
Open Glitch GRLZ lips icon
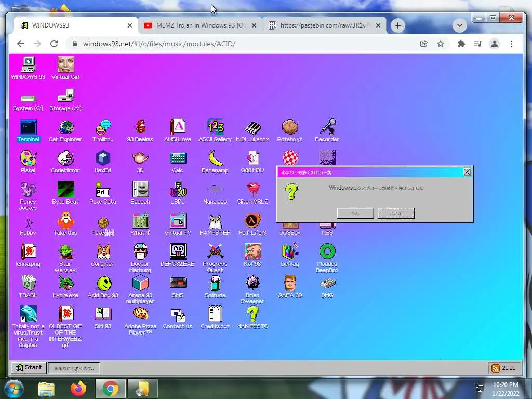tap(252, 193)
